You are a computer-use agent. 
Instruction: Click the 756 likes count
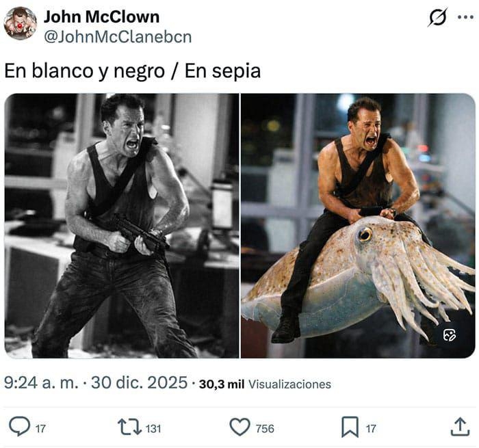(x=265, y=428)
